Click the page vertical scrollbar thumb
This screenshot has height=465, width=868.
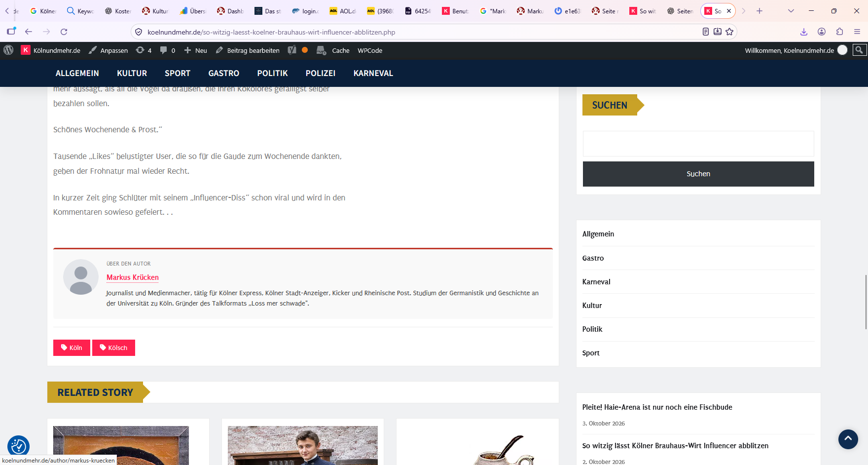(x=866, y=302)
